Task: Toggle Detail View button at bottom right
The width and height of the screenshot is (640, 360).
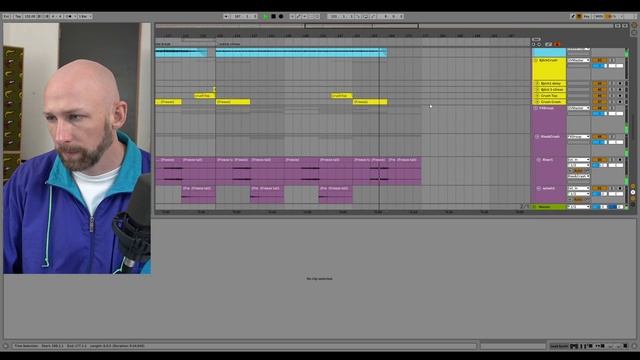Action: (x=634, y=346)
